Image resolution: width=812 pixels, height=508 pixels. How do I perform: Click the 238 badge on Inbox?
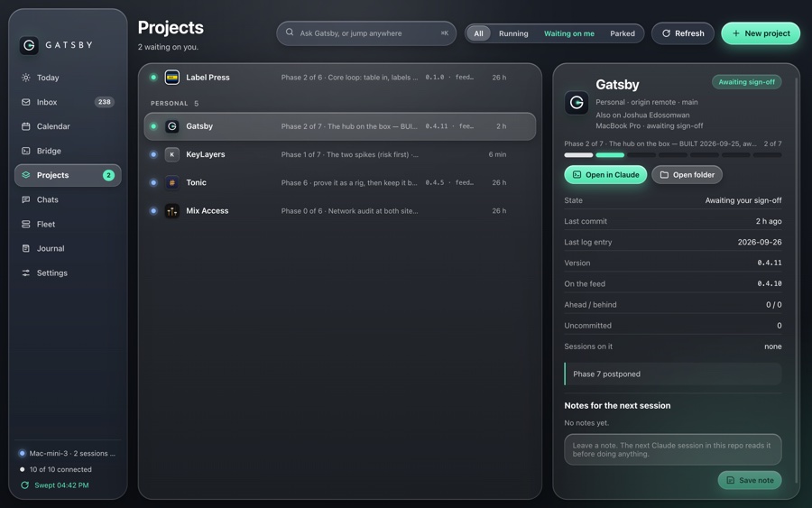click(x=105, y=102)
